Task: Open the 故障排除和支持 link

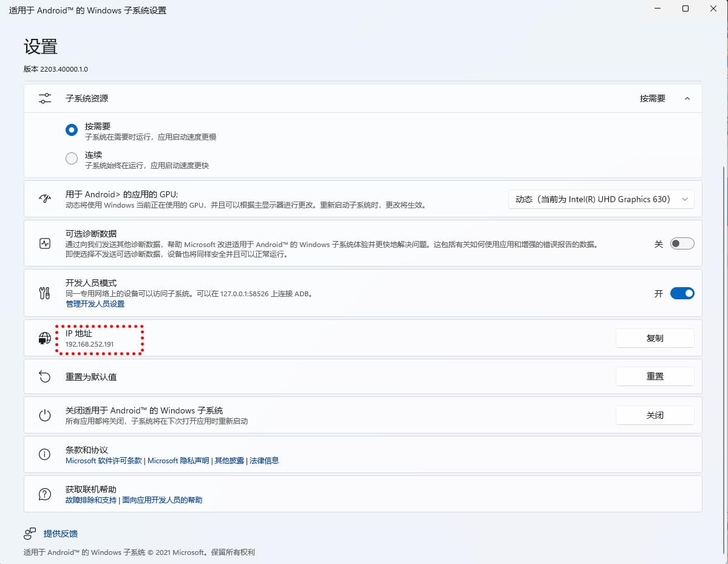Action: click(x=91, y=500)
